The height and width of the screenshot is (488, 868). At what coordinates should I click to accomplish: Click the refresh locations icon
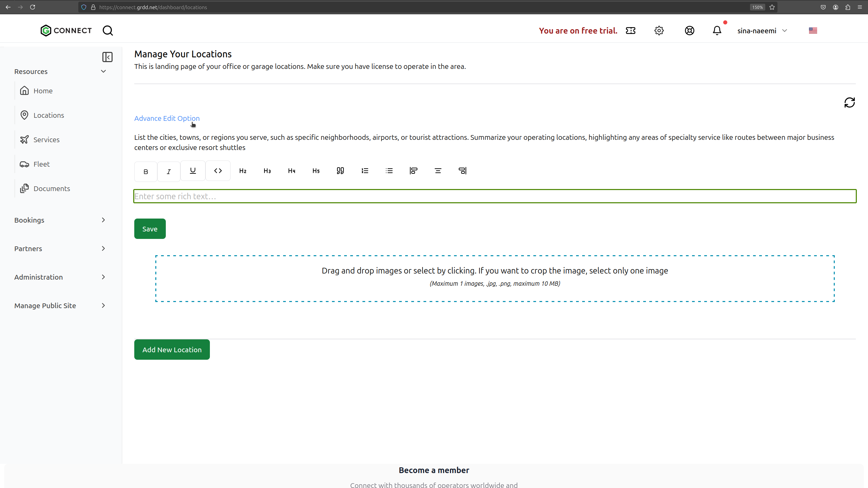(849, 102)
